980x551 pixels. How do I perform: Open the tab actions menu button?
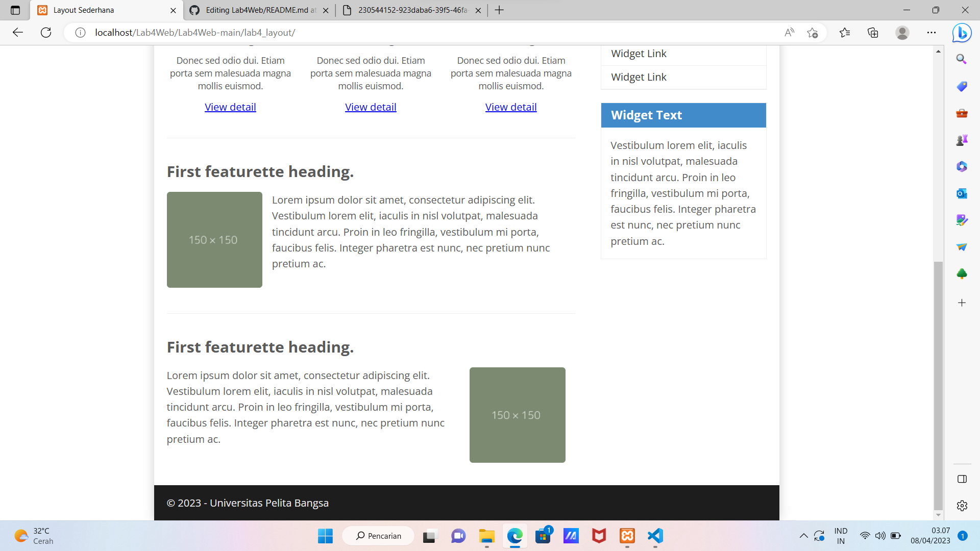(x=15, y=10)
